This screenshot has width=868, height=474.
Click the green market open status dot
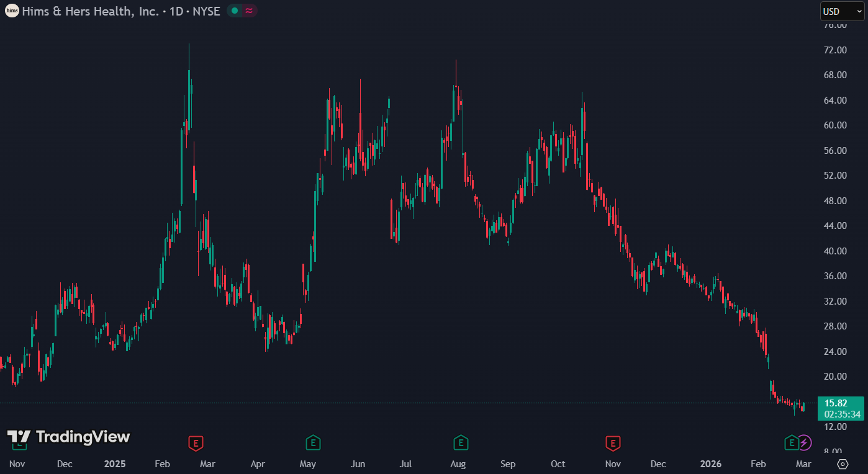(235, 11)
